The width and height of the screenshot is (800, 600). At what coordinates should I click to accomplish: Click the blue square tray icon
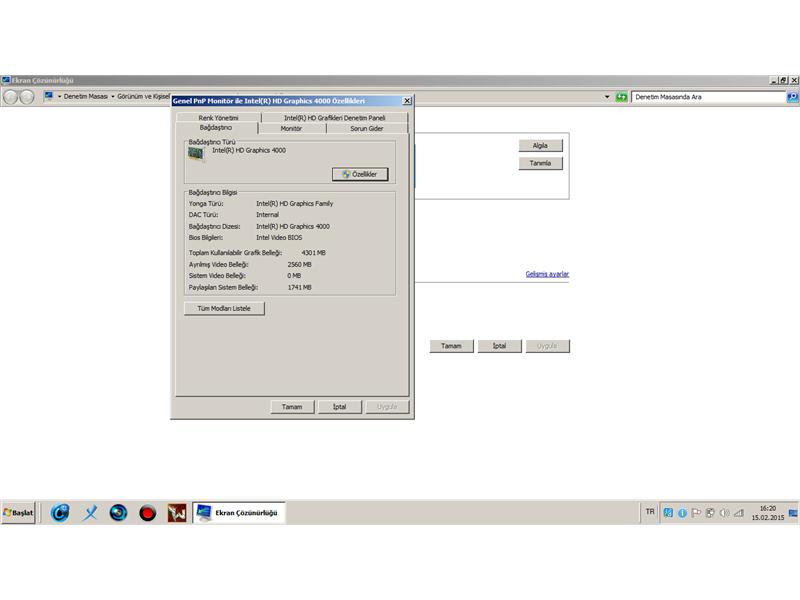click(668, 513)
